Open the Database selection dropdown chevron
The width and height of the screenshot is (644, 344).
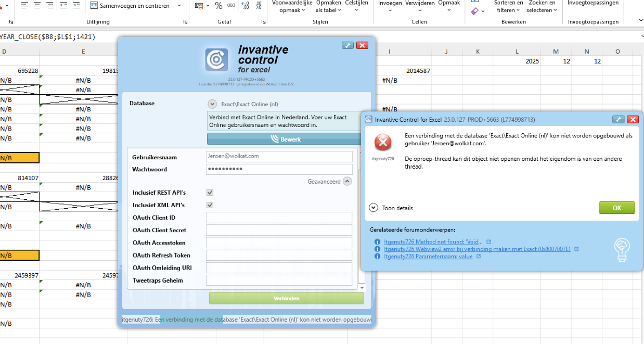(x=212, y=104)
